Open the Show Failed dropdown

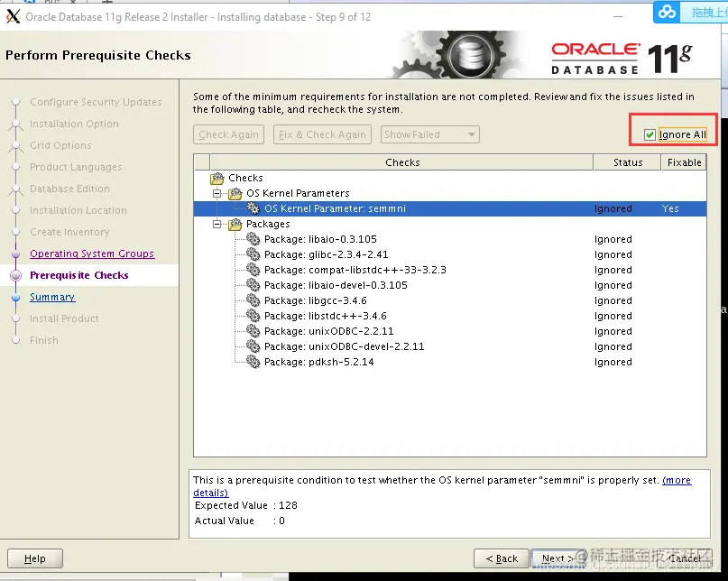[x=430, y=134]
